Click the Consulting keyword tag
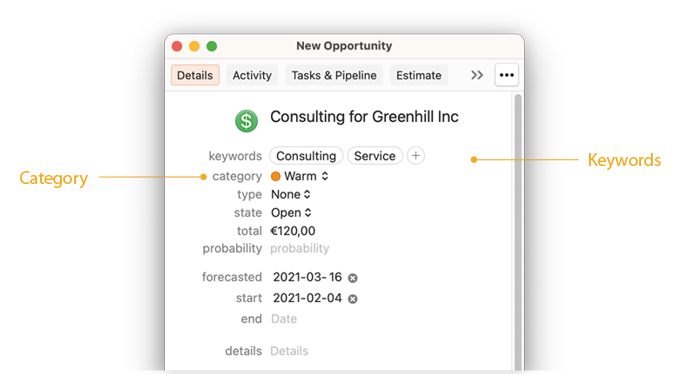680x374 pixels. coord(306,156)
